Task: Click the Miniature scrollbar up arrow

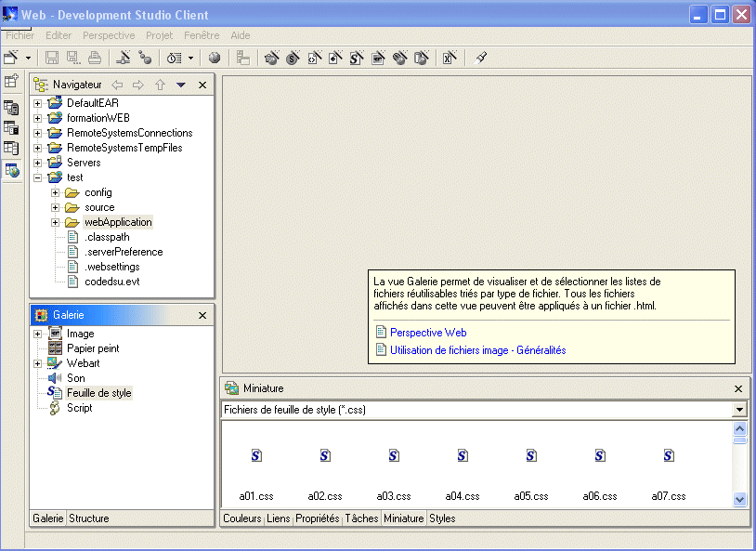Action: click(739, 428)
